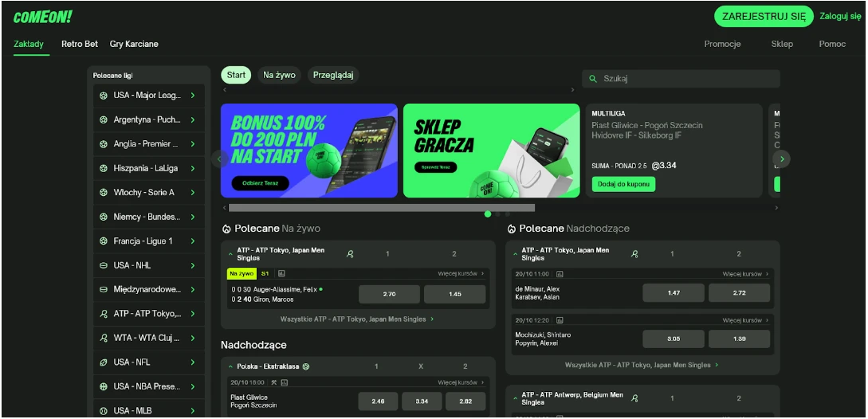Click football icon beside USA - NFL
This screenshot has width=868, height=419.
point(103,362)
